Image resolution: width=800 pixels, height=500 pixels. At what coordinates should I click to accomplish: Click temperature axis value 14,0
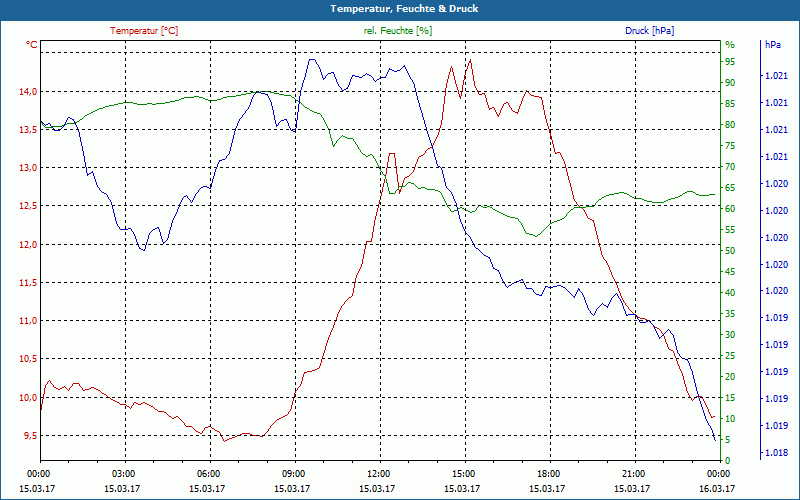point(28,92)
